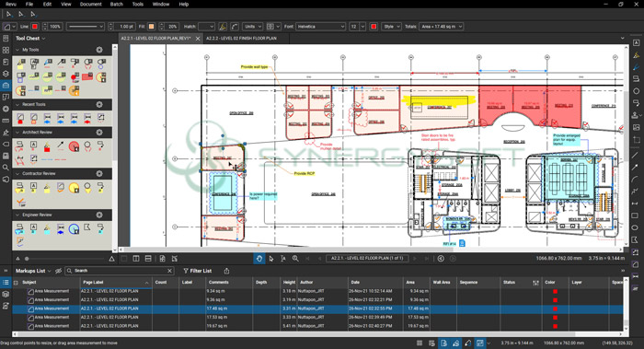Open the Document menu
644x349 pixels.
91,4
